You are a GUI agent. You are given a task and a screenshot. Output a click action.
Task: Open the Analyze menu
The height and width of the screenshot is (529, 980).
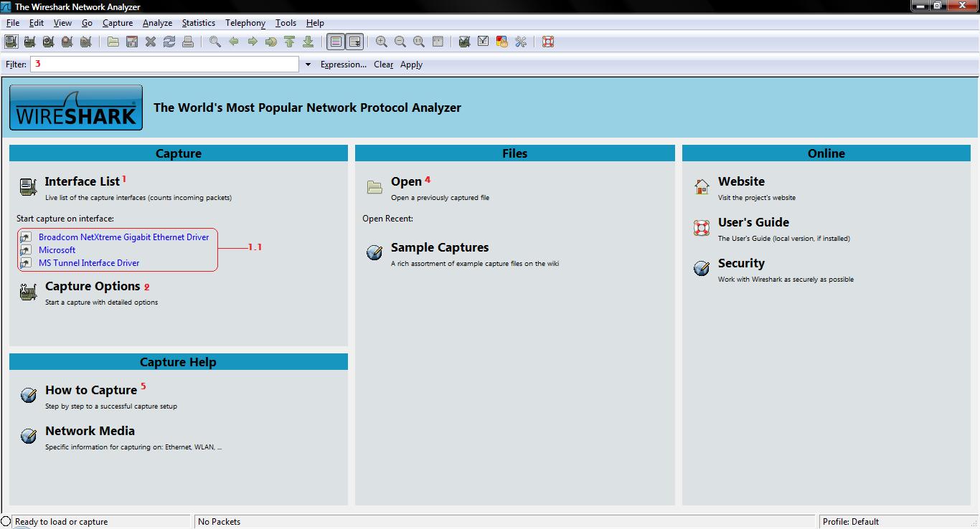coord(157,23)
